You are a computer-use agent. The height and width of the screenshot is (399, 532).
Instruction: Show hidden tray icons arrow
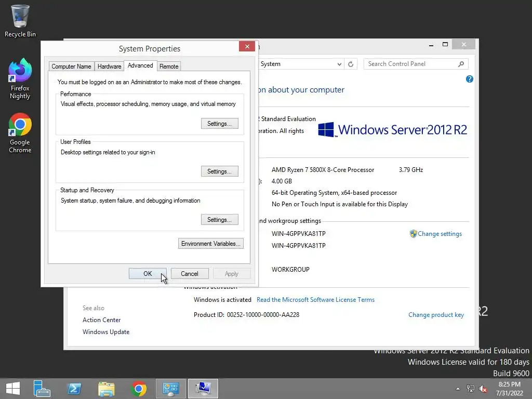click(458, 389)
